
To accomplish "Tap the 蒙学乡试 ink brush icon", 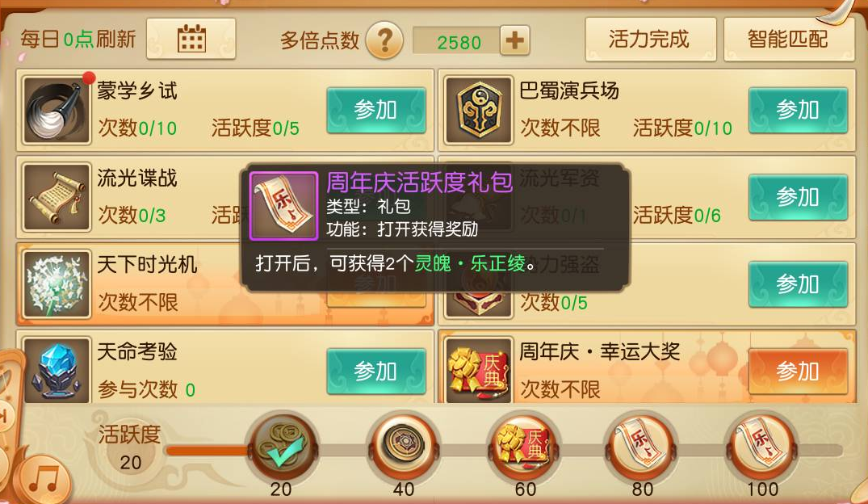I will click(57, 110).
